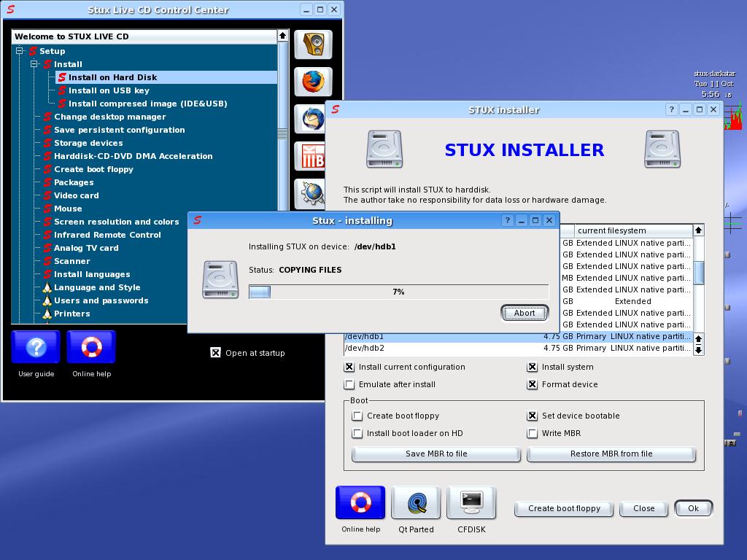This screenshot has height=560, width=747.
Task: Click the Control Center tree scrollbar up arrow
Action: coord(282,36)
